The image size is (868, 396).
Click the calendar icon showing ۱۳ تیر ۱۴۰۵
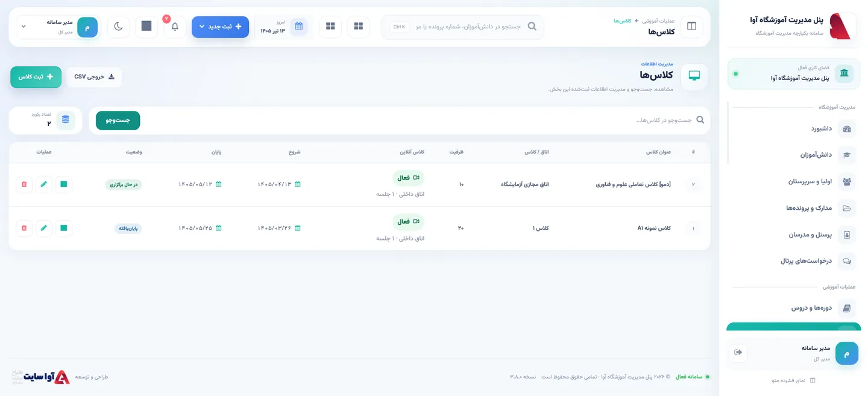coord(299,27)
